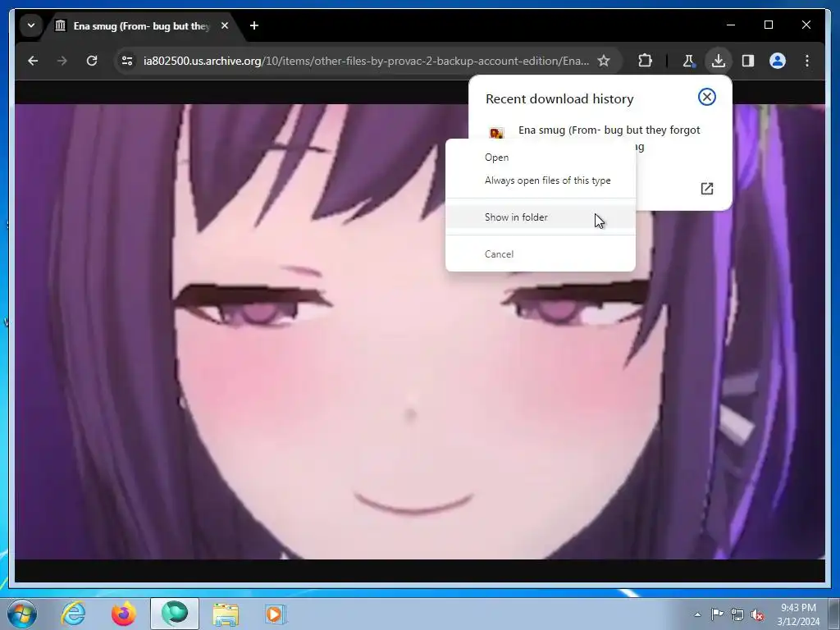Viewport: 840px width, 630px height.
Task: Open the Windows Start button
Action: pos(21,614)
